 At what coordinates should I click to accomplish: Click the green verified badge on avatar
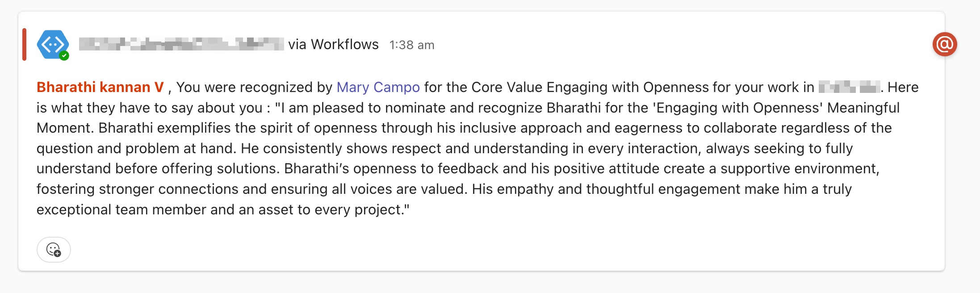click(x=64, y=56)
